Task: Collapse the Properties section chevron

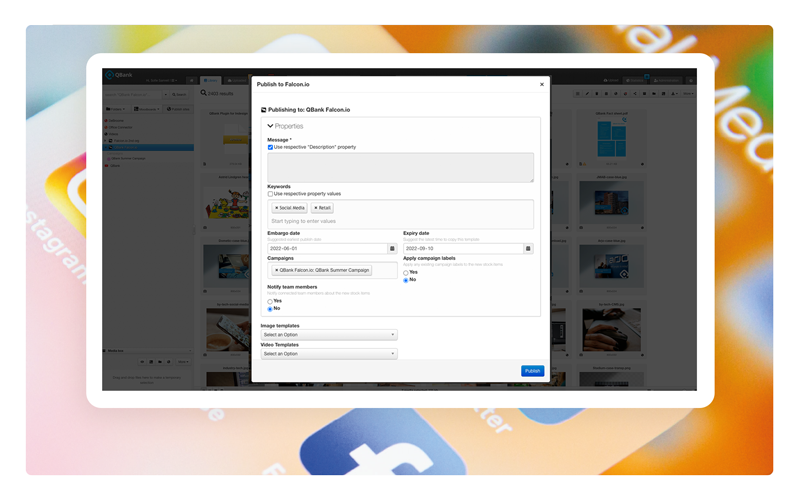Action: (x=270, y=126)
